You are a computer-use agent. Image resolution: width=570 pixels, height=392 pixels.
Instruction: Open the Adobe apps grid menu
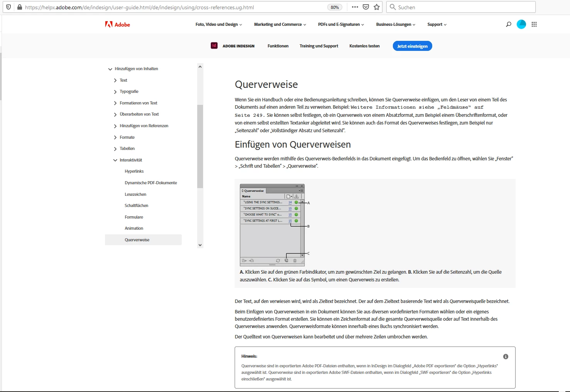click(534, 24)
